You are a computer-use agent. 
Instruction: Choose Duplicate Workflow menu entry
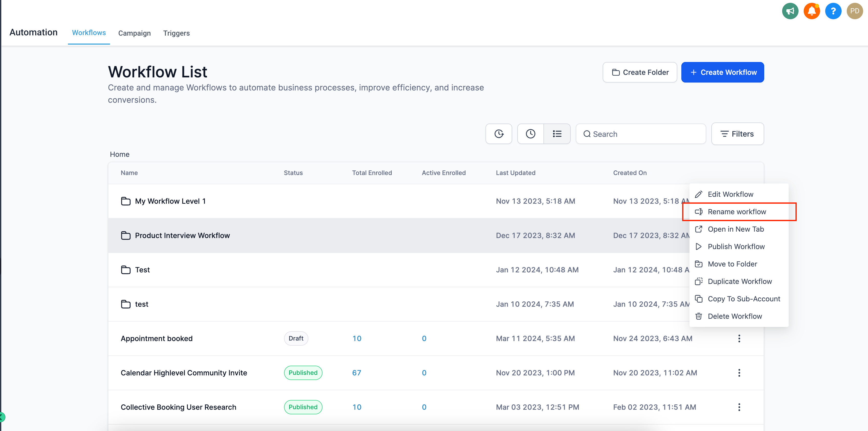pyautogui.click(x=739, y=282)
